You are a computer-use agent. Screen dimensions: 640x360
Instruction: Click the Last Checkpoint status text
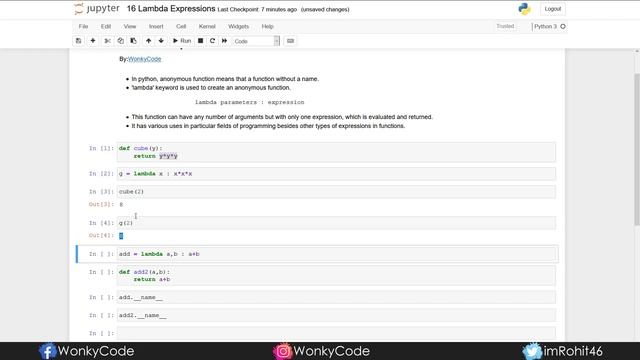[x=257, y=9]
